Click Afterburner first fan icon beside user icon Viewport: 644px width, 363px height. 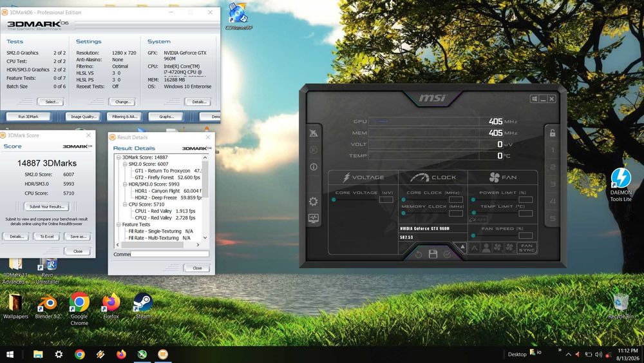[498, 248]
